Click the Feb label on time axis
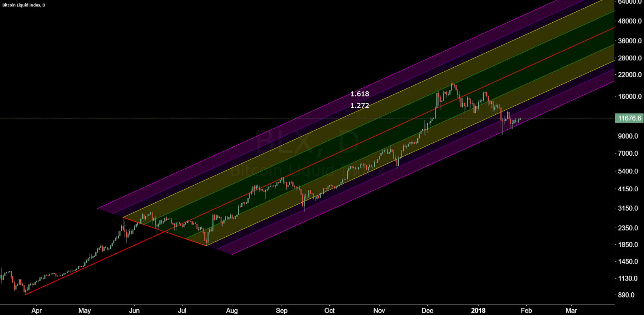Viewport: 644px width, 315px height. [x=526, y=311]
